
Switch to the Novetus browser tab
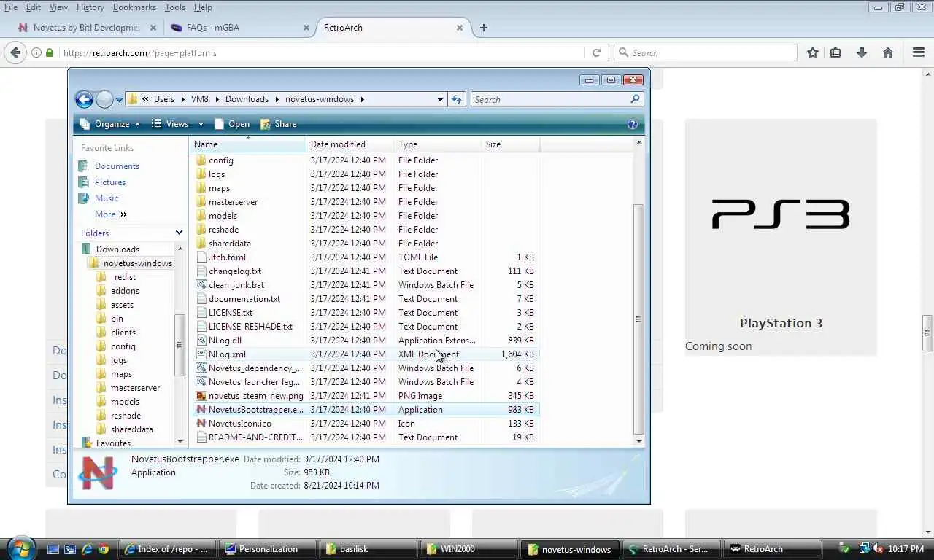(x=86, y=28)
